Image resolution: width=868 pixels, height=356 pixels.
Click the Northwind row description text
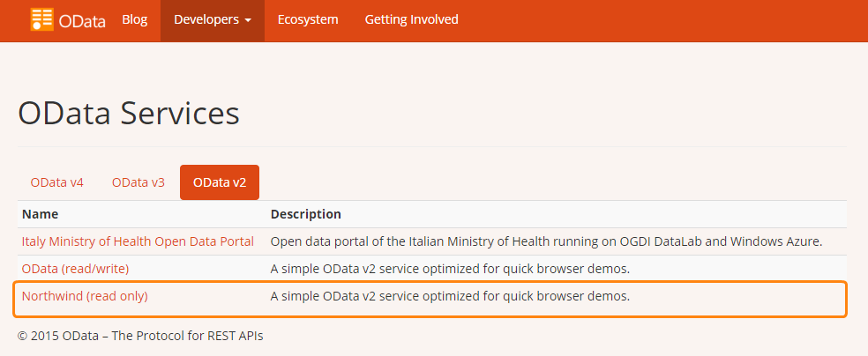(x=450, y=296)
